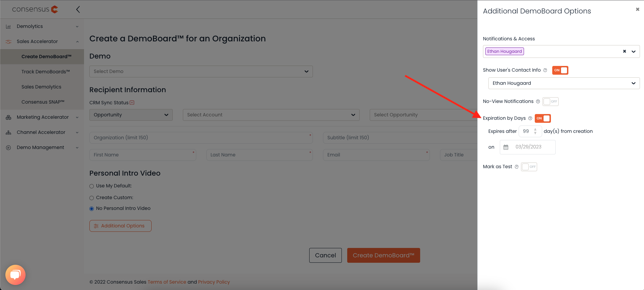This screenshot has height=290, width=644.
Task: Click Create DemoBoard™ button
Action: (384, 255)
